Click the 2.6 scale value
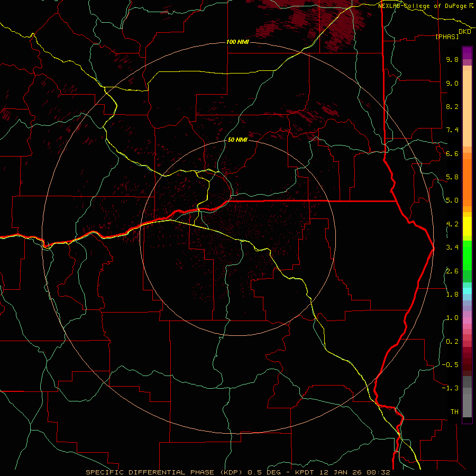 click(x=452, y=271)
